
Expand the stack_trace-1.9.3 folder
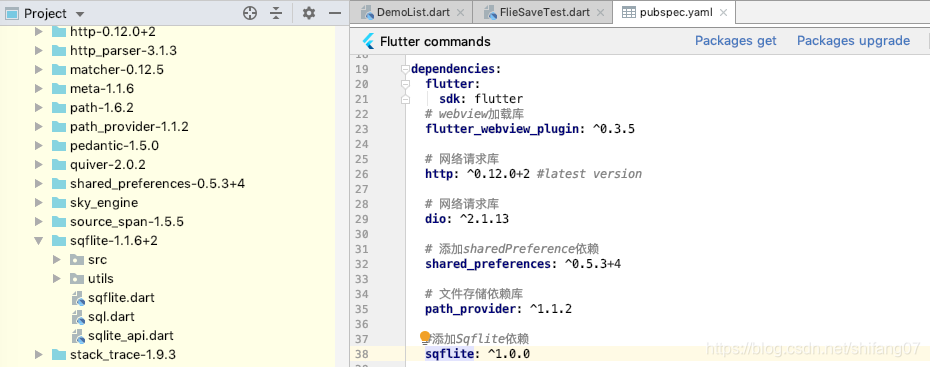(39, 355)
